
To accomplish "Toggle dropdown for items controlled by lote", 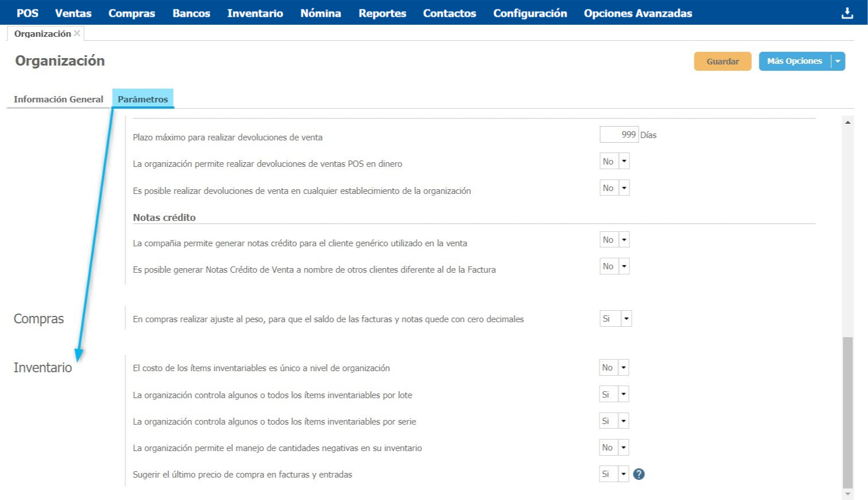I will (623, 394).
